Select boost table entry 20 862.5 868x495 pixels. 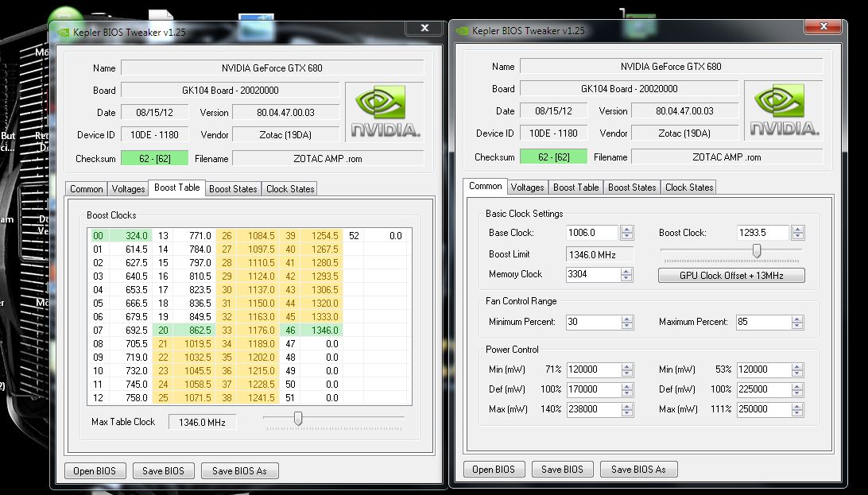(184, 331)
